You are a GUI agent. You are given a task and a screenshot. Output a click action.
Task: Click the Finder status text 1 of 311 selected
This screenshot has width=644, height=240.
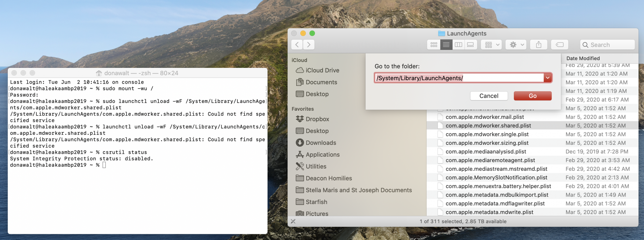click(463, 221)
